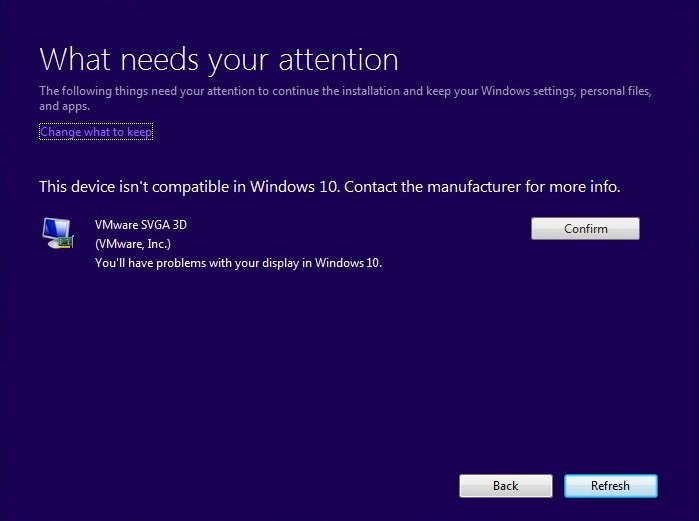Open the Change what to keep link

tap(96, 132)
